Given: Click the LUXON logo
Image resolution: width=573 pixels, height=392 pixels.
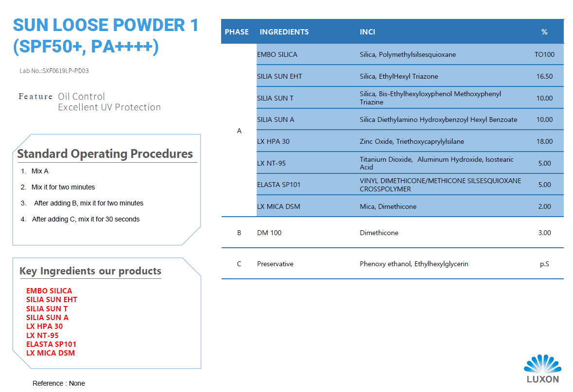Looking at the screenshot, I should click(543, 369).
